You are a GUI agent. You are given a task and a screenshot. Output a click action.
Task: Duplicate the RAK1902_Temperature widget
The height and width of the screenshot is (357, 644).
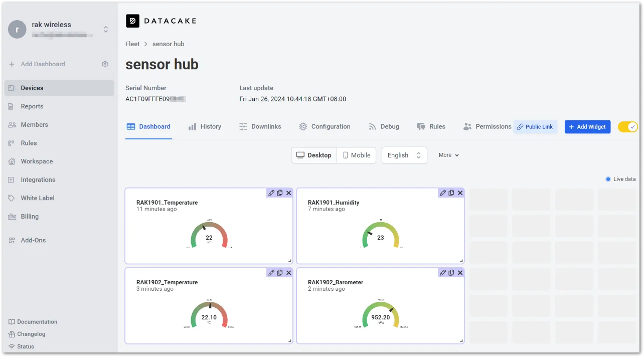(280, 272)
